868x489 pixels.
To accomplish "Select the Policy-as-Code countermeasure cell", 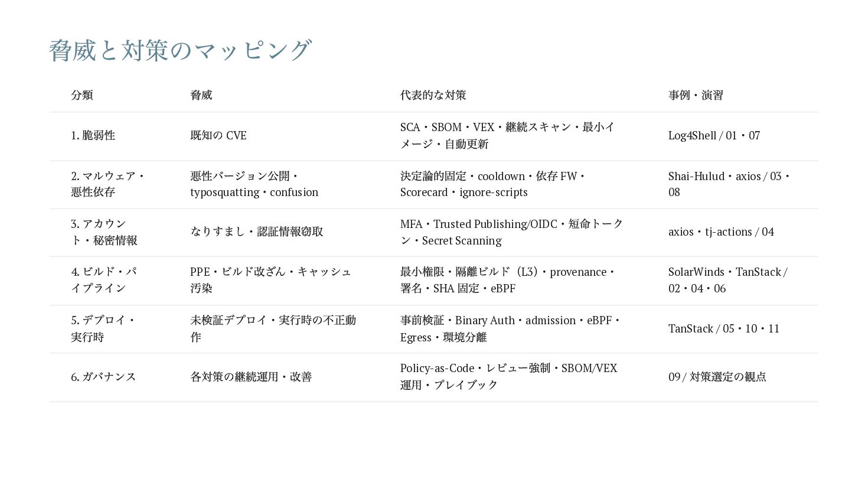I will tap(509, 376).
